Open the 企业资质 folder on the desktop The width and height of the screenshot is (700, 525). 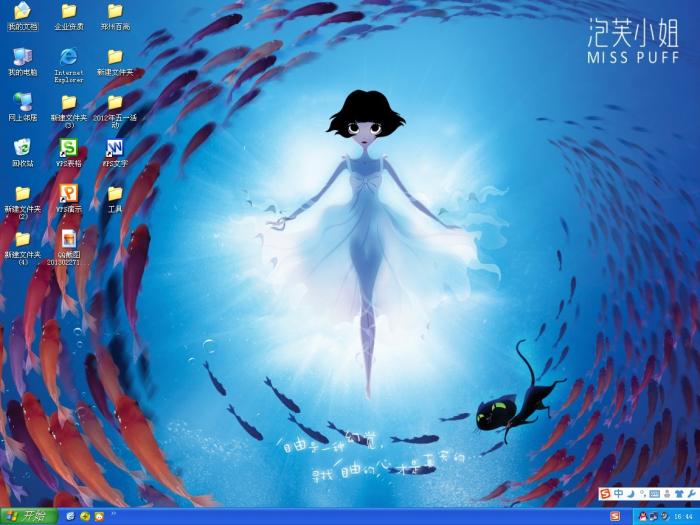click(69, 17)
